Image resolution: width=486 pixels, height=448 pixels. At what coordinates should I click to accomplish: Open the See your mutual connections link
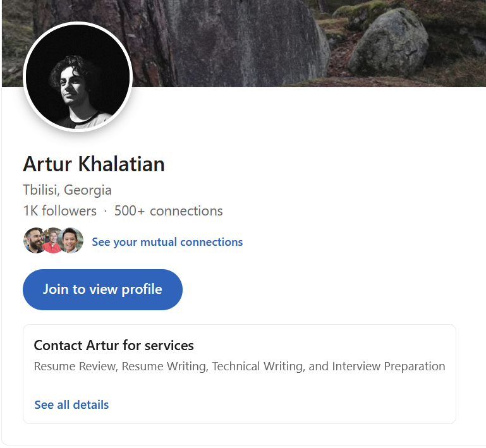(167, 242)
